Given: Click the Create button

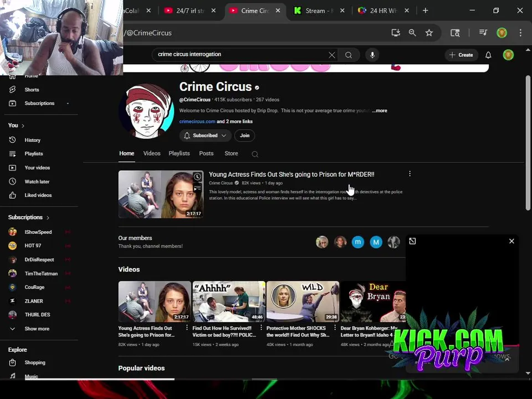Looking at the screenshot, I should click(461, 55).
